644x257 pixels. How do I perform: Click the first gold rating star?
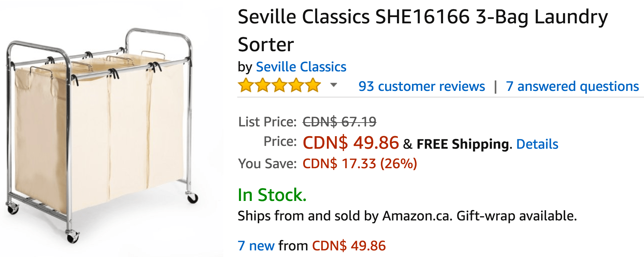(x=246, y=85)
